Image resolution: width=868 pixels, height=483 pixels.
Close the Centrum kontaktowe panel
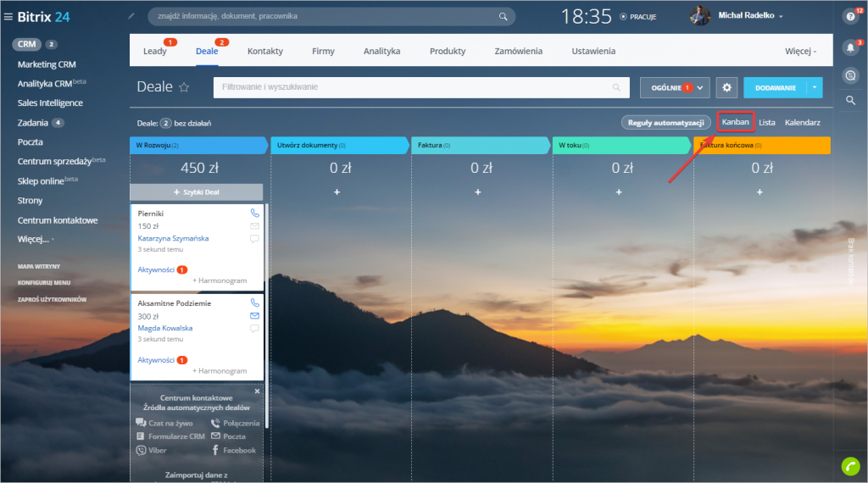pos(258,391)
